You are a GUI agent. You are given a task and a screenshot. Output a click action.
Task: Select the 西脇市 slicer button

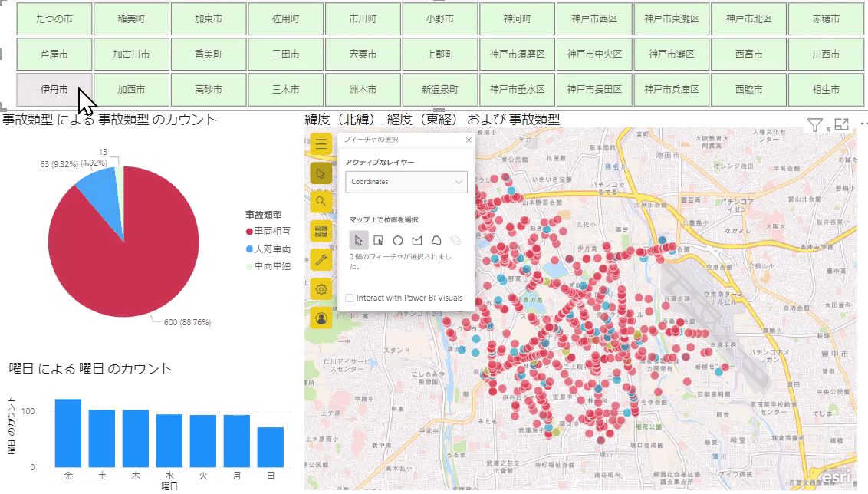[x=749, y=89]
